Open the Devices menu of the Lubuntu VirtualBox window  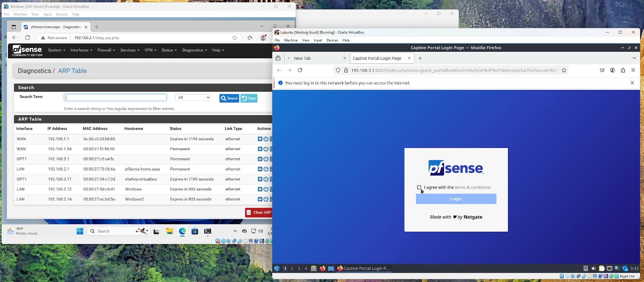332,40
